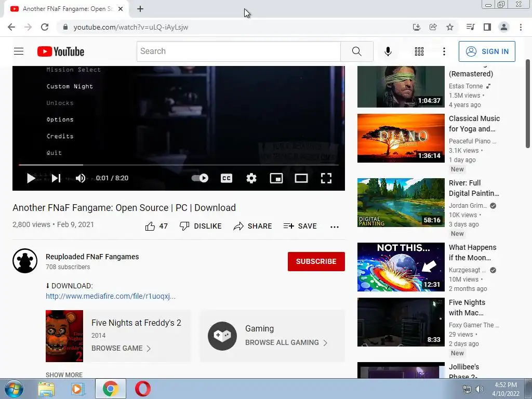Subscribe to Reuploaded FNaF Fangames
532x399 pixels.
tap(316, 261)
